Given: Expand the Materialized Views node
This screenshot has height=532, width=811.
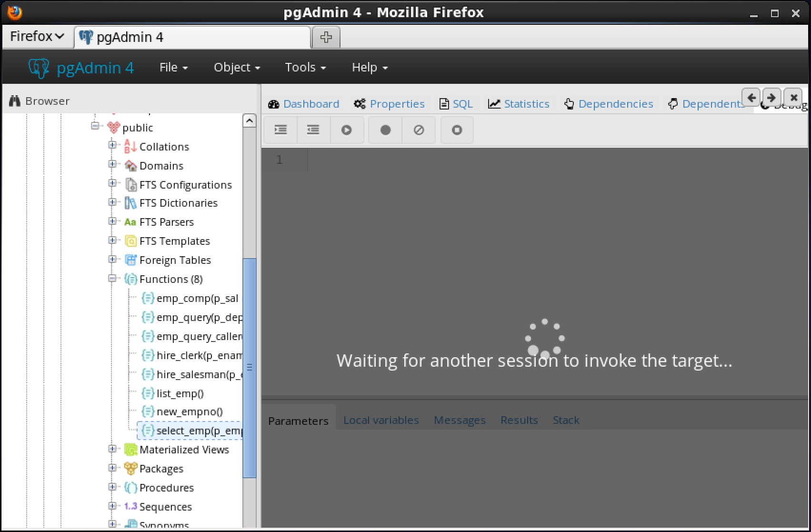Looking at the screenshot, I should 112,449.
